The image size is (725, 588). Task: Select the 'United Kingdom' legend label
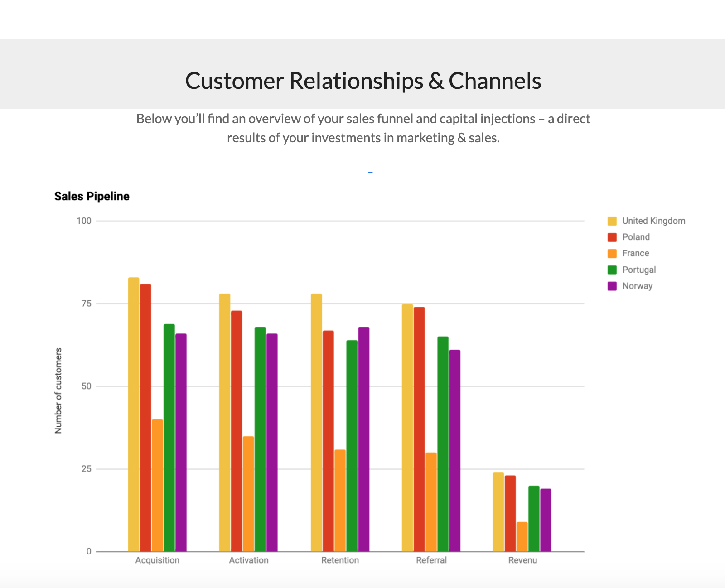pyautogui.click(x=653, y=221)
